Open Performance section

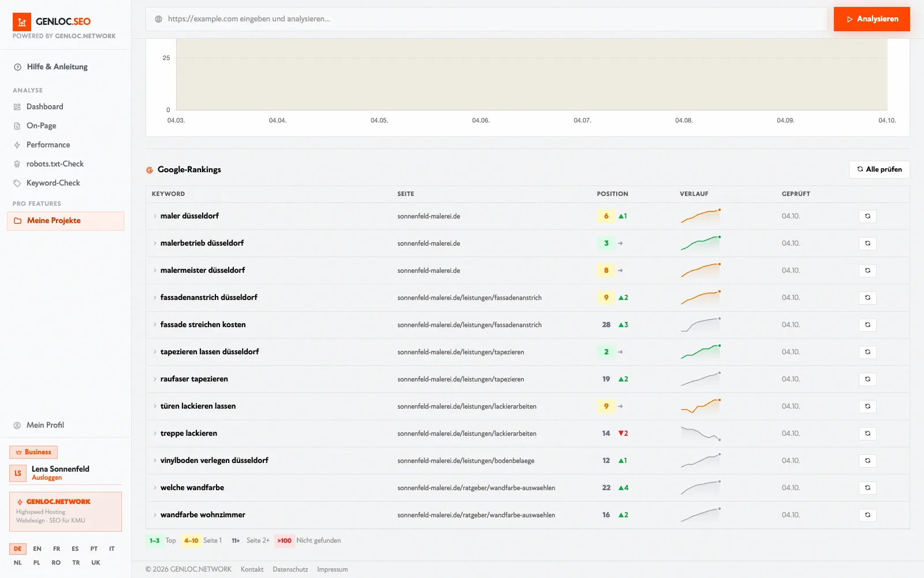[65, 145]
